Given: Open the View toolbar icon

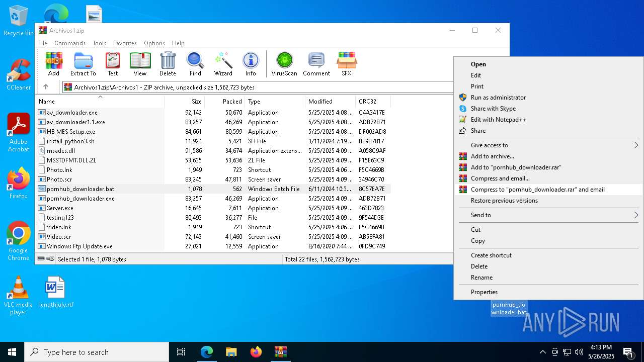Looking at the screenshot, I should [140, 64].
